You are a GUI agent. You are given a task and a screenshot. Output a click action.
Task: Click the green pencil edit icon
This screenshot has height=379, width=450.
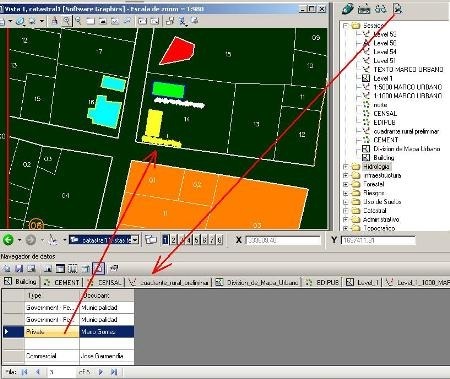[x=348, y=9]
